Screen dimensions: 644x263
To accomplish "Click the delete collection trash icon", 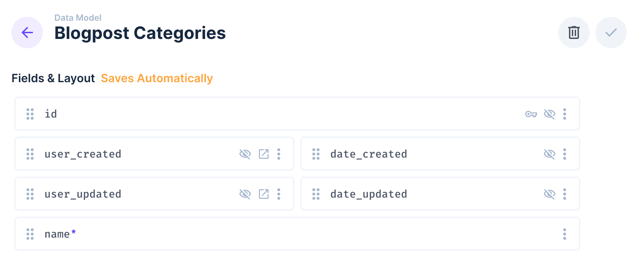I will 574,33.
